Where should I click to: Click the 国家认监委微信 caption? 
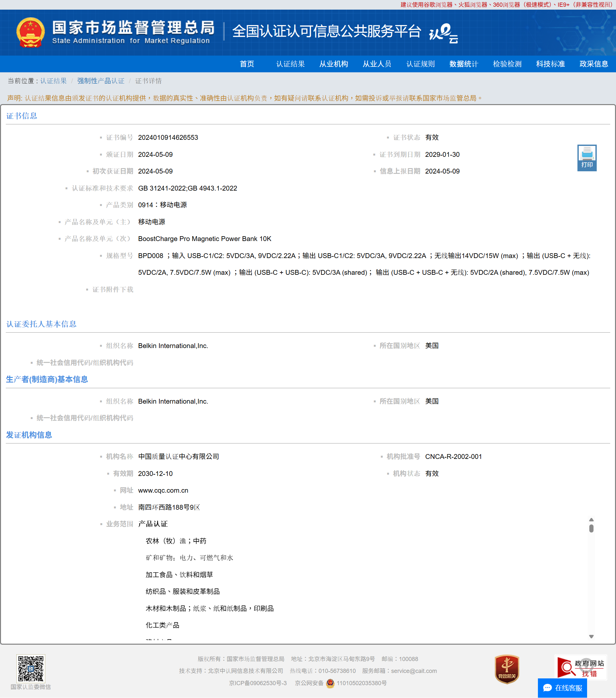point(31,687)
